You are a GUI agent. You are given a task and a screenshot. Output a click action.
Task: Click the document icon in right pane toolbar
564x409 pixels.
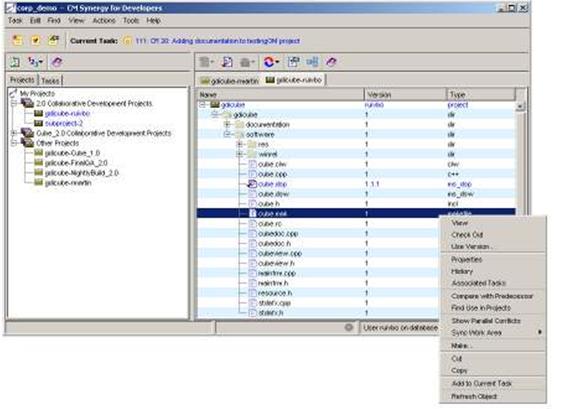tap(227, 62)
